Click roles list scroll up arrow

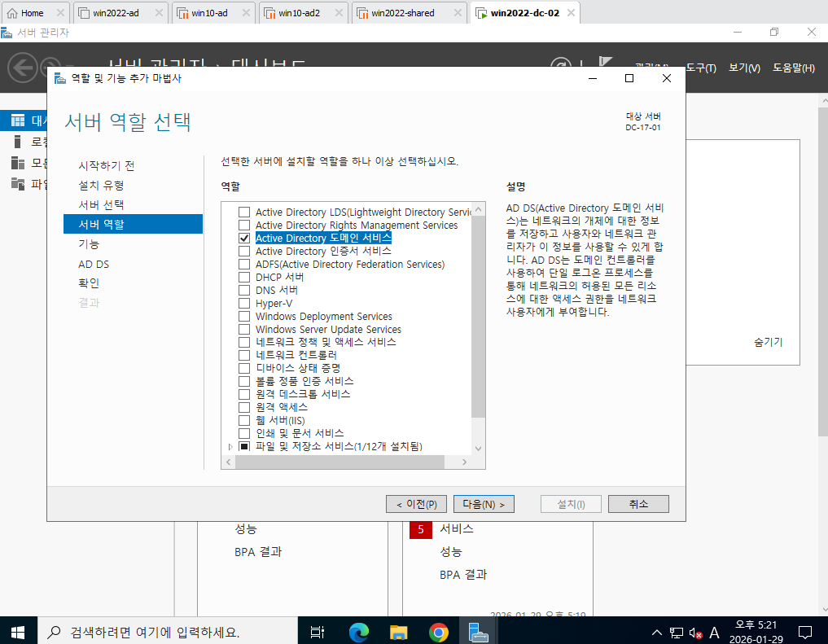tap(479, 209)
